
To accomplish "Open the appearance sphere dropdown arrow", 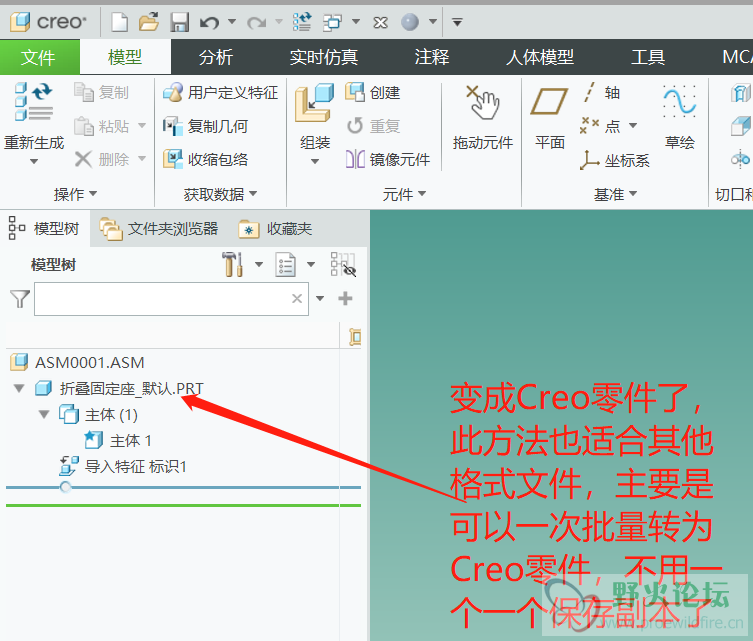I will point(433,22).
